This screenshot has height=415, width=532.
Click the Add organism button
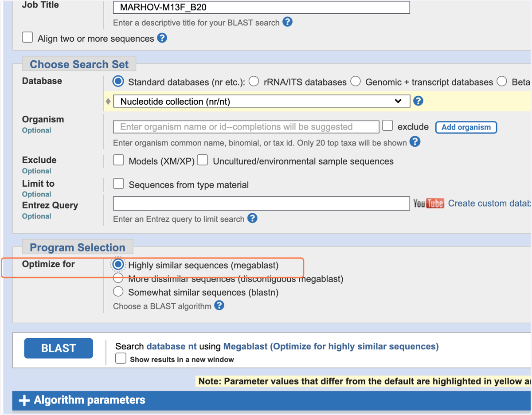466,127
